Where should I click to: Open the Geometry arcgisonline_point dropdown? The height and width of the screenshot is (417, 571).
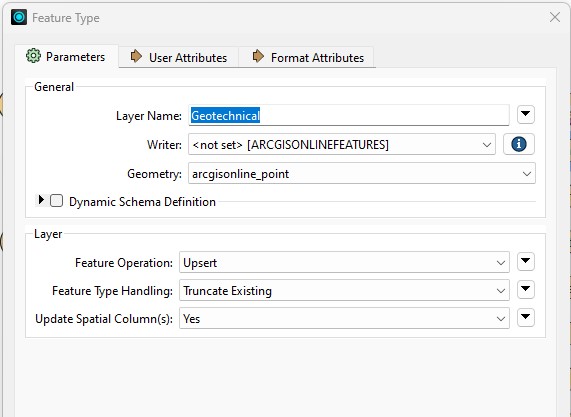[x=362, y=173]
